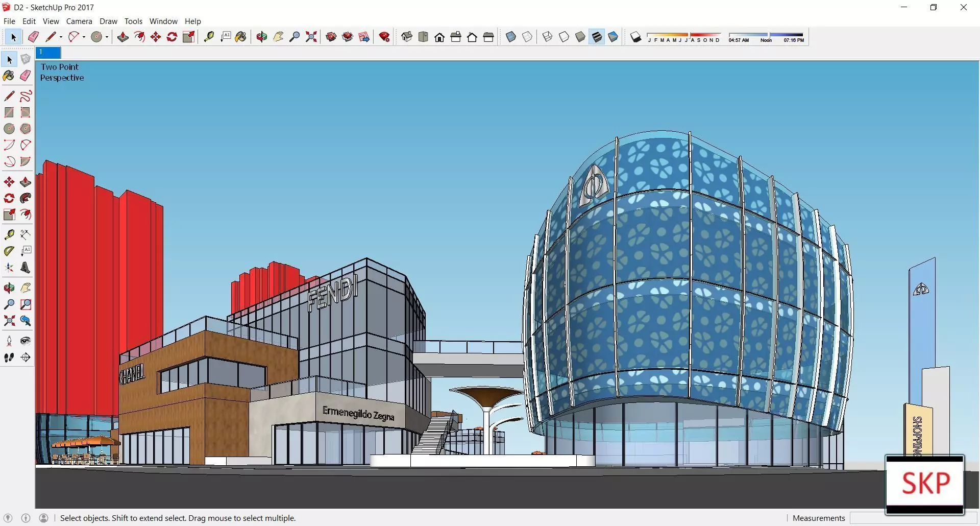The height and width of the screenshot is (526, 980).
Task: Open the Help menu
Action: 193,21
